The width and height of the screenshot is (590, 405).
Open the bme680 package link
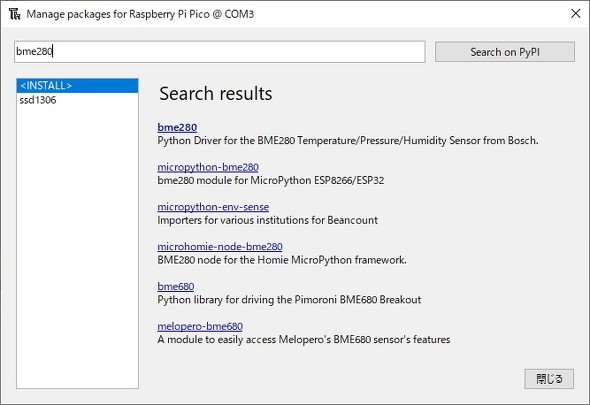click(176, 287)
